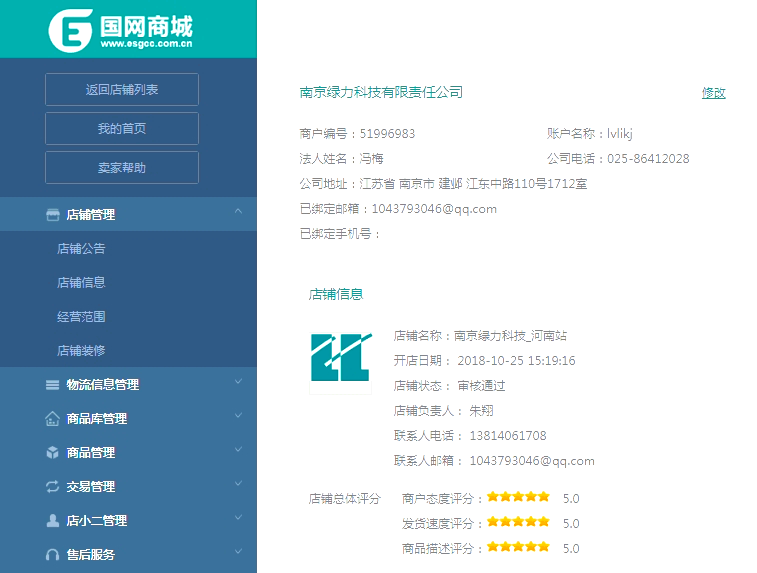Click shop manager name 朱翔
Screen dimensions: 757x573
[x=481, y=411]
